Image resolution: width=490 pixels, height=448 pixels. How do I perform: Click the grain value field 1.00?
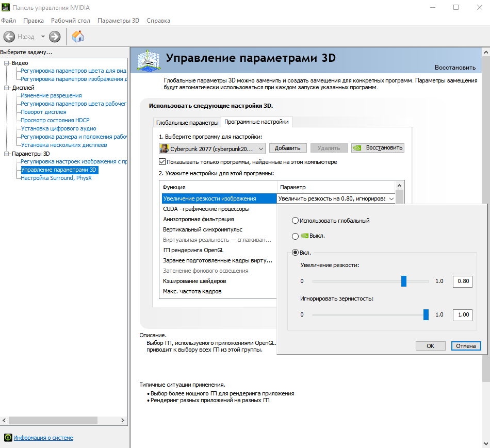click(x=463, y=315)
